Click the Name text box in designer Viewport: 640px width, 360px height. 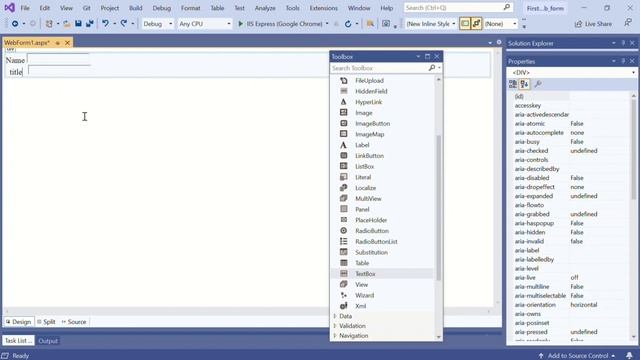58,60
